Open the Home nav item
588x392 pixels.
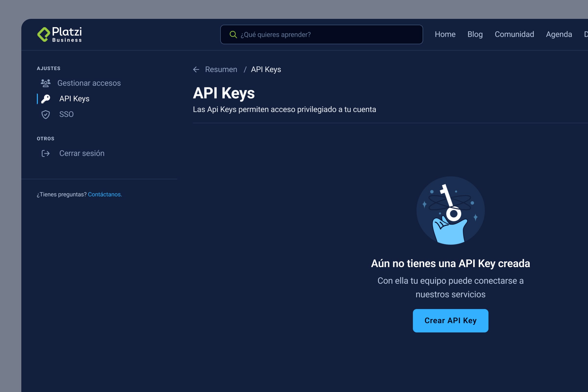click(445, 34)
